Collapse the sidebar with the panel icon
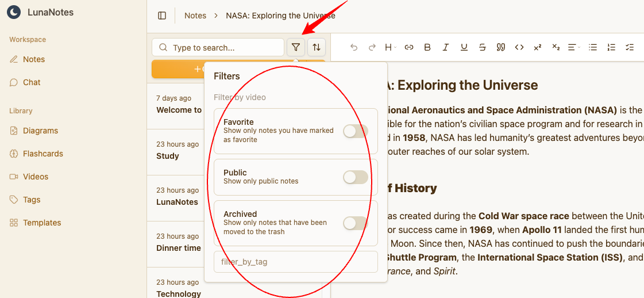The height and width of the screenshot is (298, 644). click(162, 16)
